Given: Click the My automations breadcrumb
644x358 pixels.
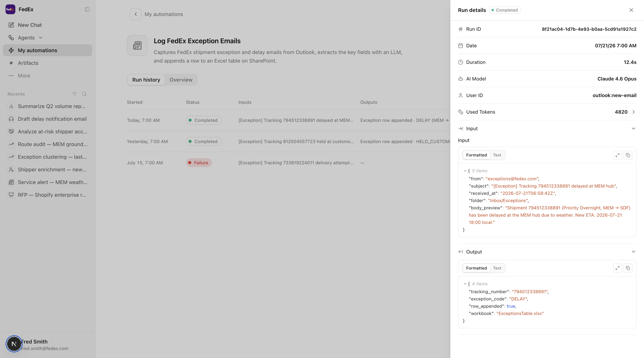Looking at the screenshot, I should pos(163,14).
